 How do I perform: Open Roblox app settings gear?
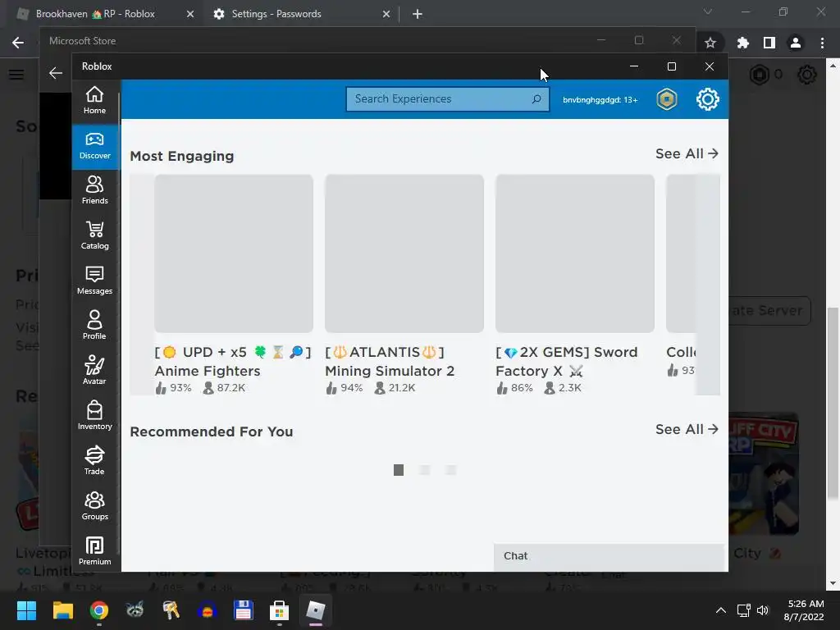[x=708, y=99]
